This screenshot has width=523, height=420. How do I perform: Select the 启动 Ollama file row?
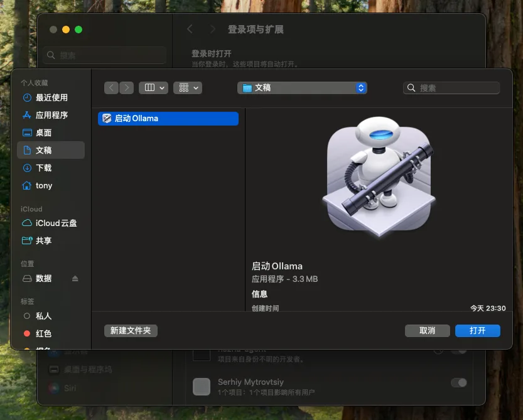tap(168, 119)
